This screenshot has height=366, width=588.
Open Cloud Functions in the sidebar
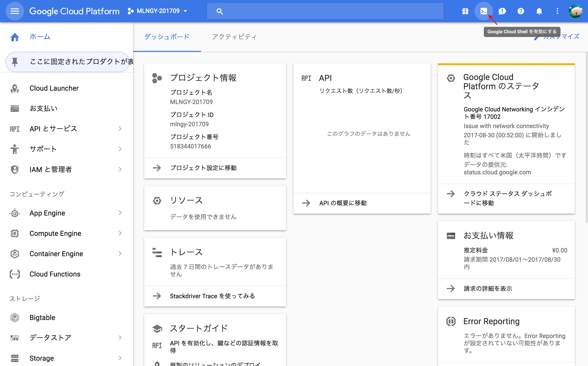55,274
